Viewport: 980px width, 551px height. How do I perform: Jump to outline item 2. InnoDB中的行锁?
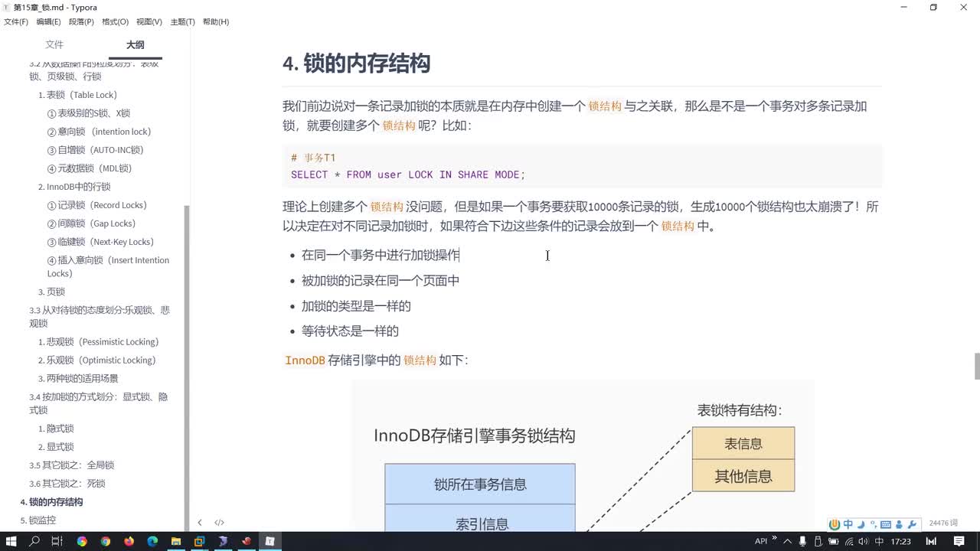tap(74, 187)
